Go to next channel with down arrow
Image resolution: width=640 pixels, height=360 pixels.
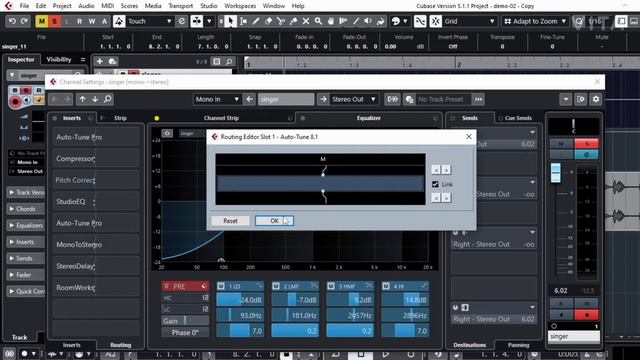tap(95, 99)
